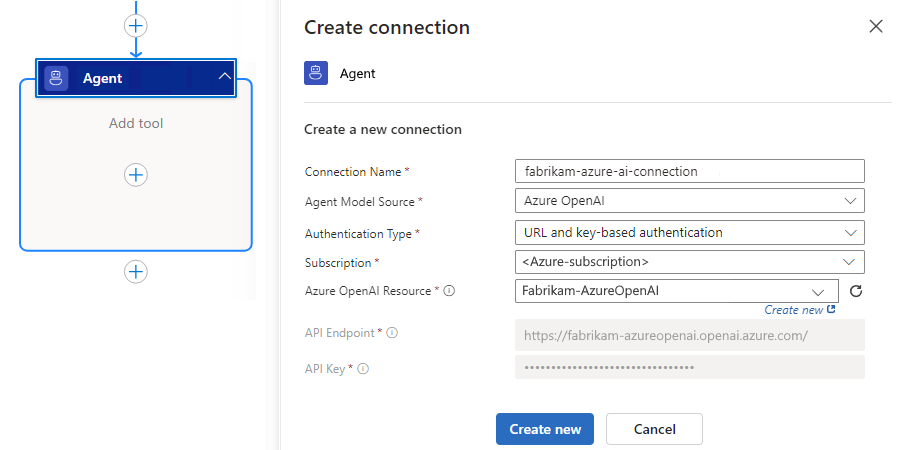The height and width of the screenshot is (450, 900).
Task: Click the Agent icon in the panel header
Action: tap(316, 73)
